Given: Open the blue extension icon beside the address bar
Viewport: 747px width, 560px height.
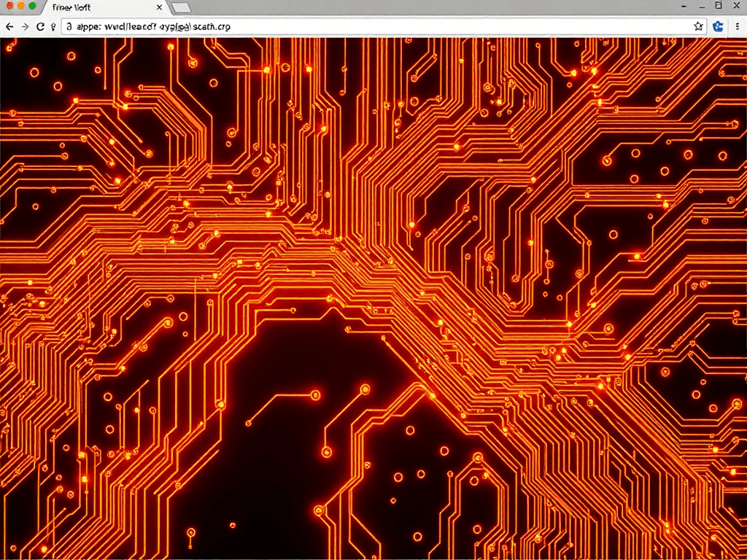Looking at the screenshot, I should pyautogui.click(x=717, y=26).
